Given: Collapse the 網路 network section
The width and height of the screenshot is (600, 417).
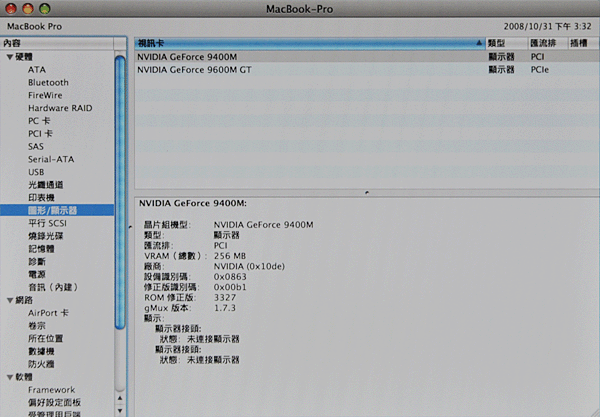Looking at the screenshot, I should pos(10,300).
